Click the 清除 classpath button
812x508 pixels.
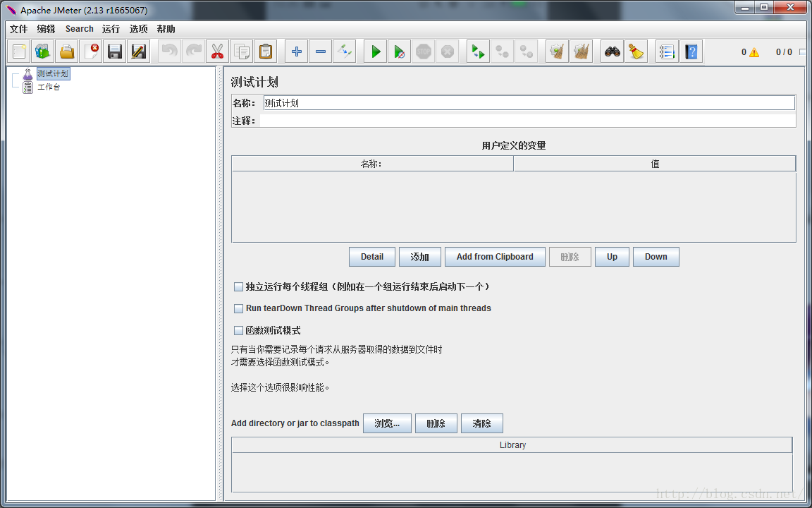(x=481, y=423)
